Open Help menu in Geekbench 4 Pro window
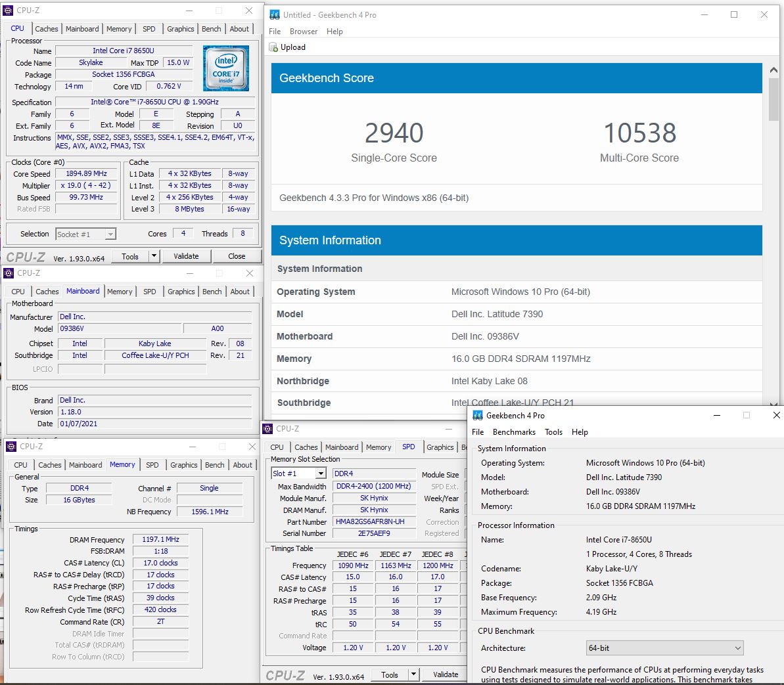Image resolution: width=784 pixels, height=685 pixels. 580,431
